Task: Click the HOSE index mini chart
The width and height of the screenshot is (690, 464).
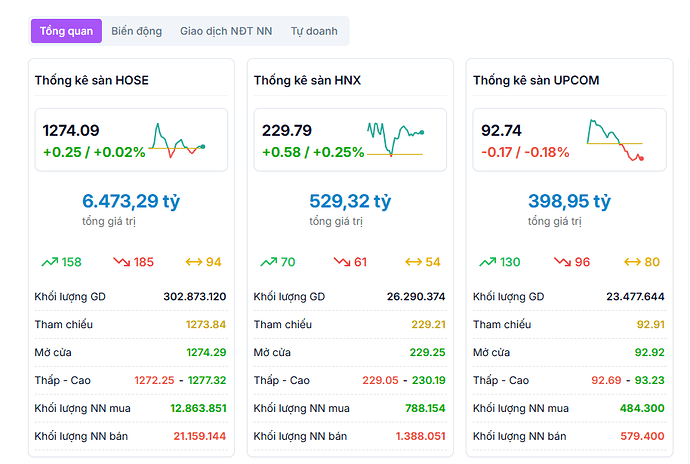Action: tap(177, 141)
